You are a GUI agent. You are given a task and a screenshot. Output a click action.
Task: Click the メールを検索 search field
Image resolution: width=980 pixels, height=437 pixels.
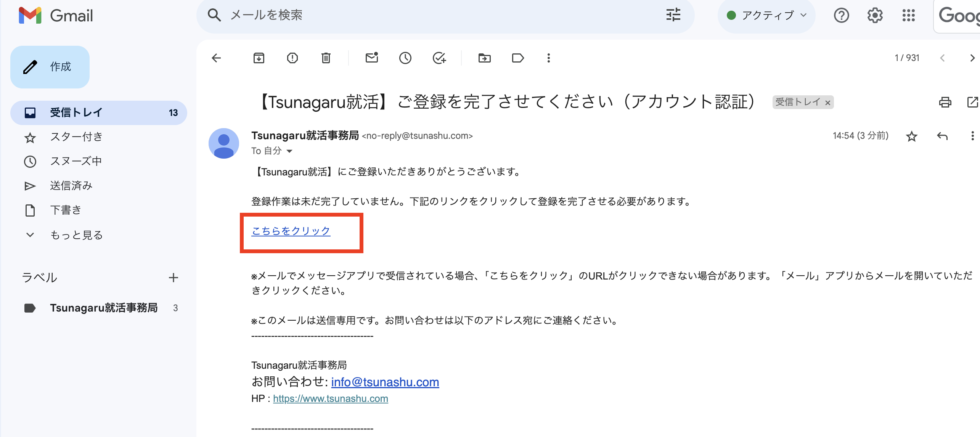tap(445, 15)
